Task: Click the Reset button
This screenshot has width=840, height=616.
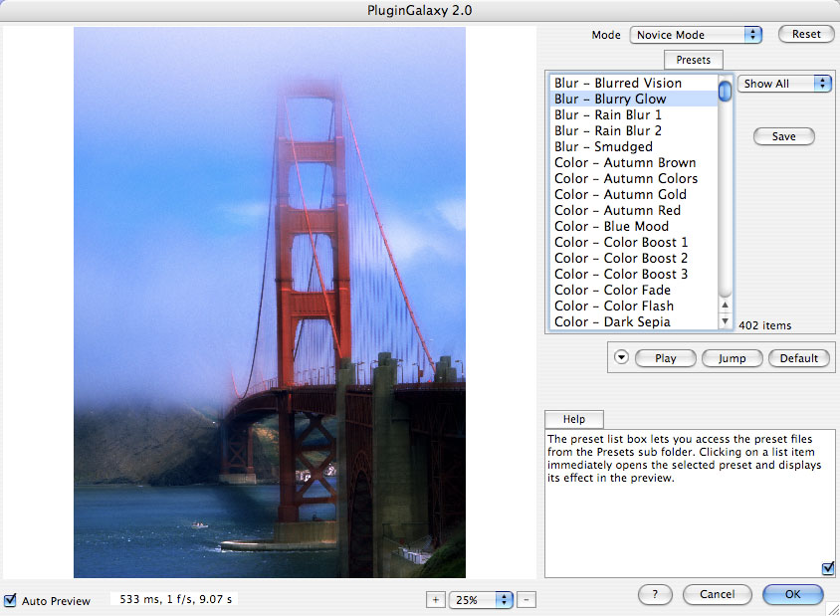Action: [x=806, y=34]
